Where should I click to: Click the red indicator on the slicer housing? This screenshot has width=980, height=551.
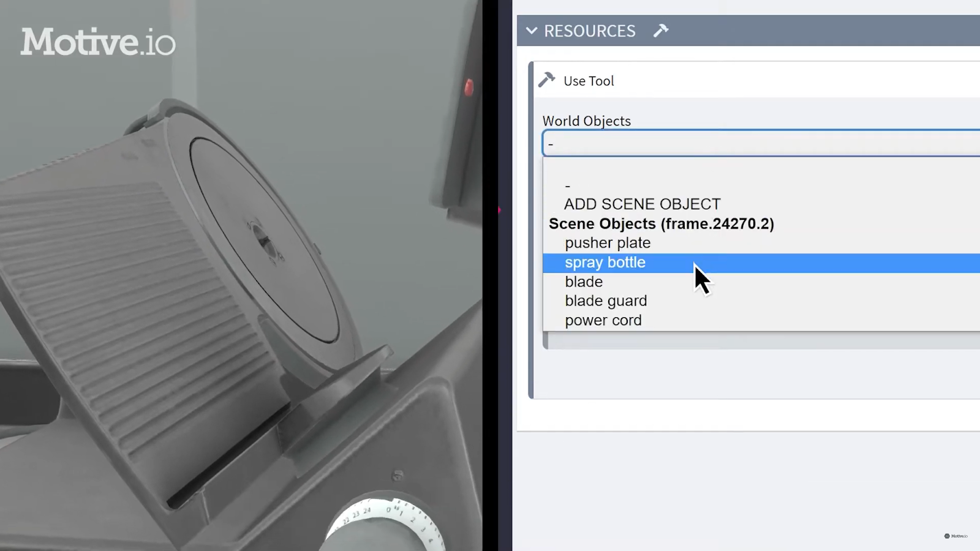(469, 86)
